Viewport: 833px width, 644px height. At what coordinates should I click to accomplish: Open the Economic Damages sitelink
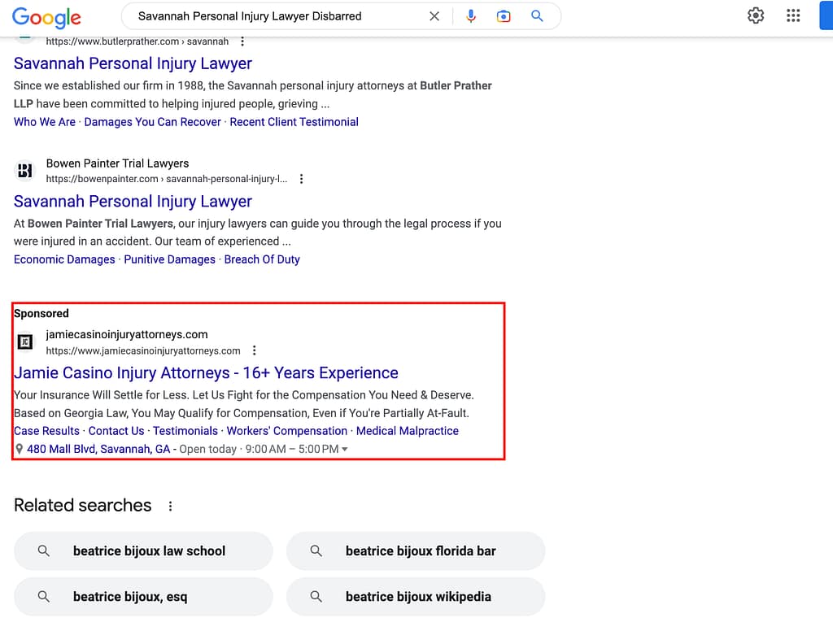64,259
